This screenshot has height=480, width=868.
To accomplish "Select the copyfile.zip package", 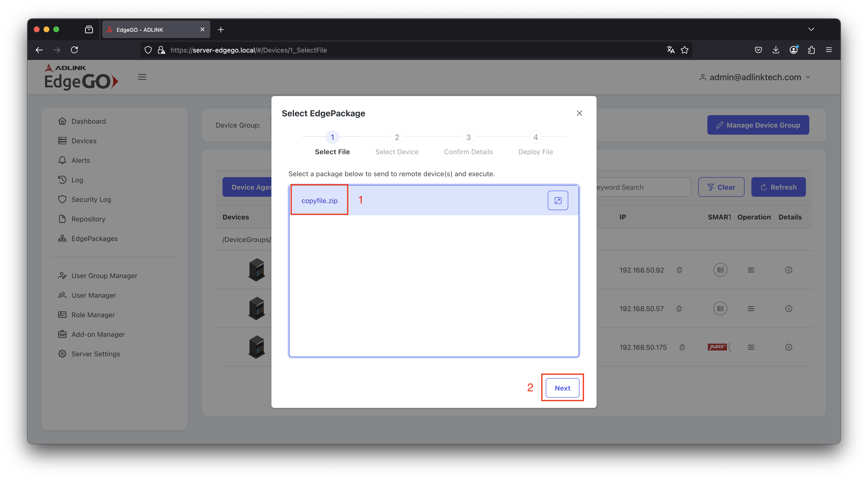I will pos(319,201).
